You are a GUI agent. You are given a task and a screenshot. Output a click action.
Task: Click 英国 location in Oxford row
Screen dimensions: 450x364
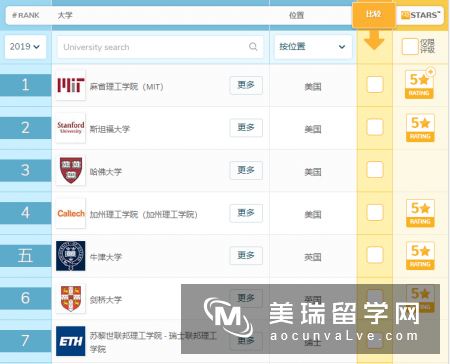click(313, 257)
